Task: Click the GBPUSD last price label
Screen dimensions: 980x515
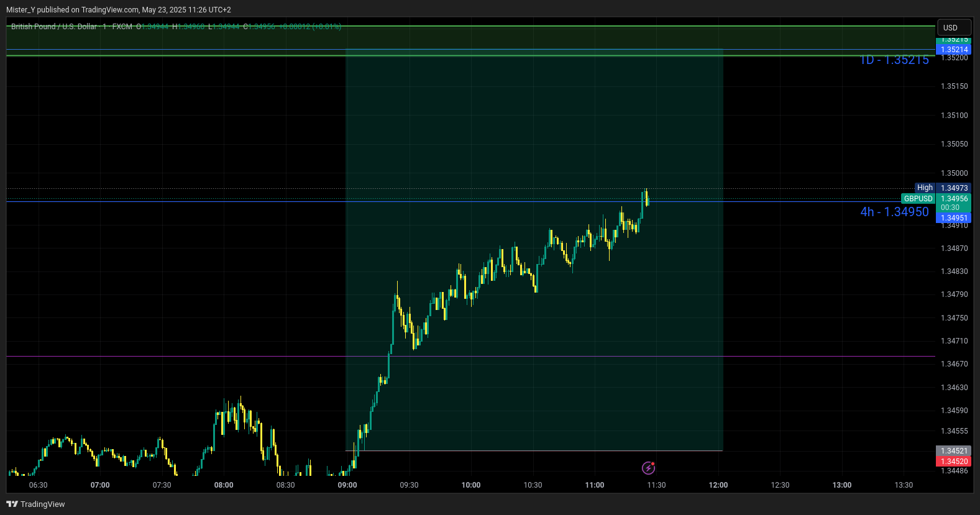Action: [918, 199]
